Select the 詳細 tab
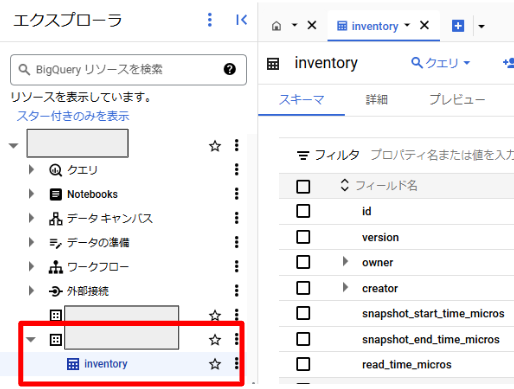Viewport: 514px width, 389px height. click(x=377, y=100)
